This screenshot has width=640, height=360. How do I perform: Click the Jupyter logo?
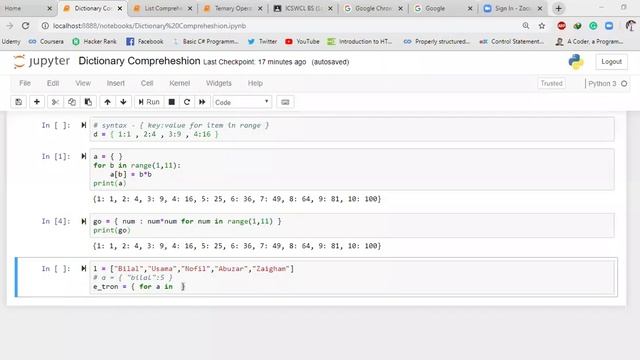[x=41, y=62]
